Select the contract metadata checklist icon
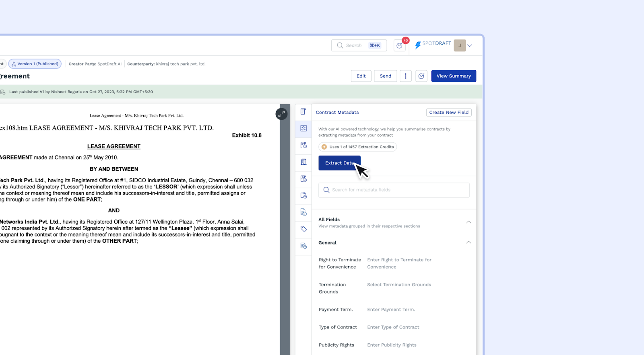The height and width of the screenshot is (355, 644). pyautogui.click(x=303, y=128)
